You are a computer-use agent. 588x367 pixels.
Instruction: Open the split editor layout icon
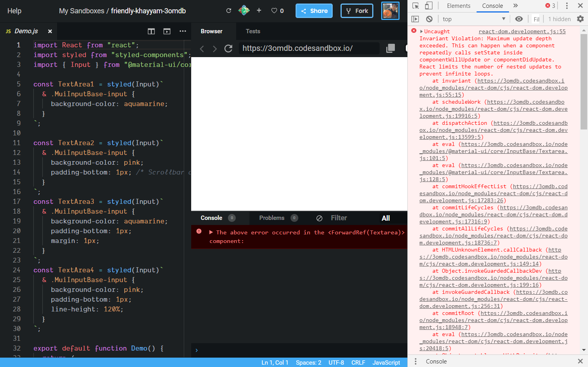(151, 31)
